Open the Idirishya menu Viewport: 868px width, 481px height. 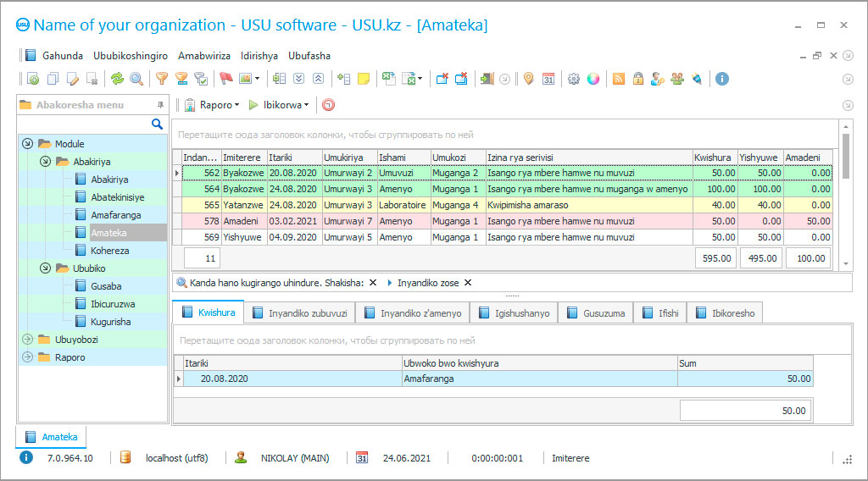[259, 56]
